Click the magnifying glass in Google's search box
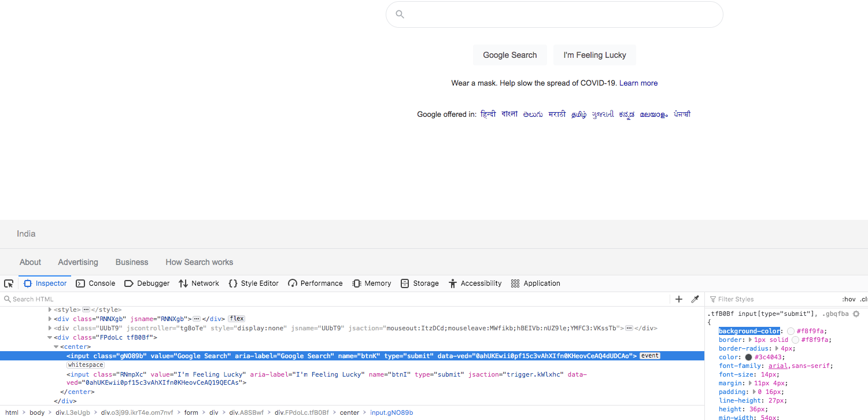Viewport: 868px width, 420px height. pos(400,14)
